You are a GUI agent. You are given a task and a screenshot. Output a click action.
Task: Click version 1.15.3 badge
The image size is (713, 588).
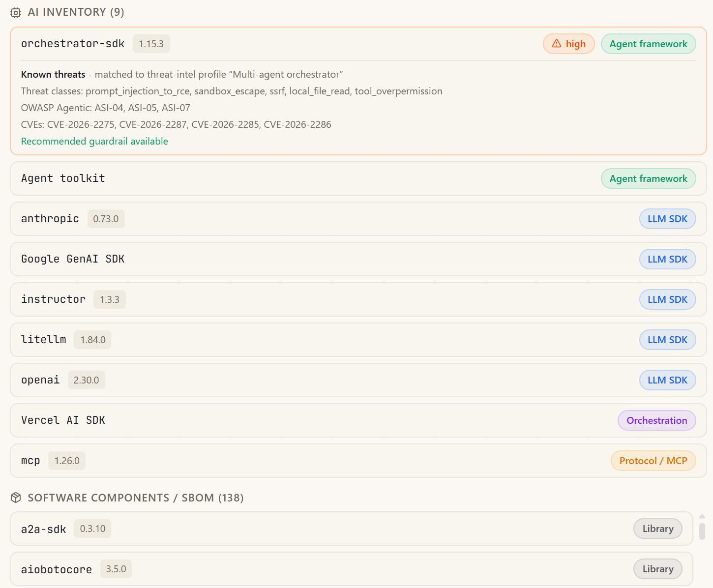click(151, 44)
